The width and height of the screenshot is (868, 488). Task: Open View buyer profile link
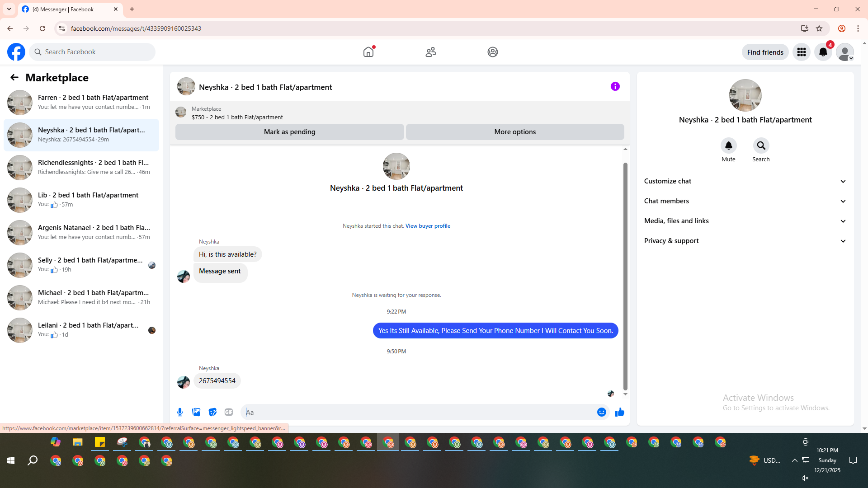[428, 226]
